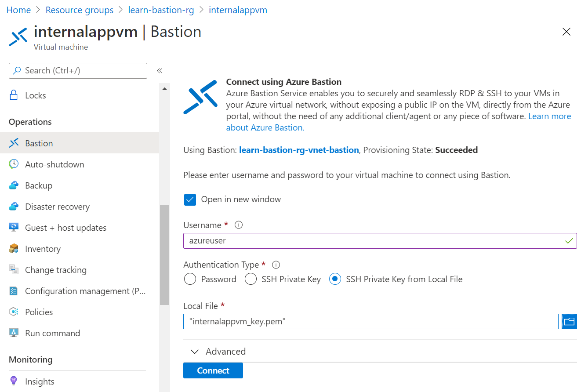Click the browse file folder icon
The width and height of the screenshot is (581, 392).
[569, 321]
